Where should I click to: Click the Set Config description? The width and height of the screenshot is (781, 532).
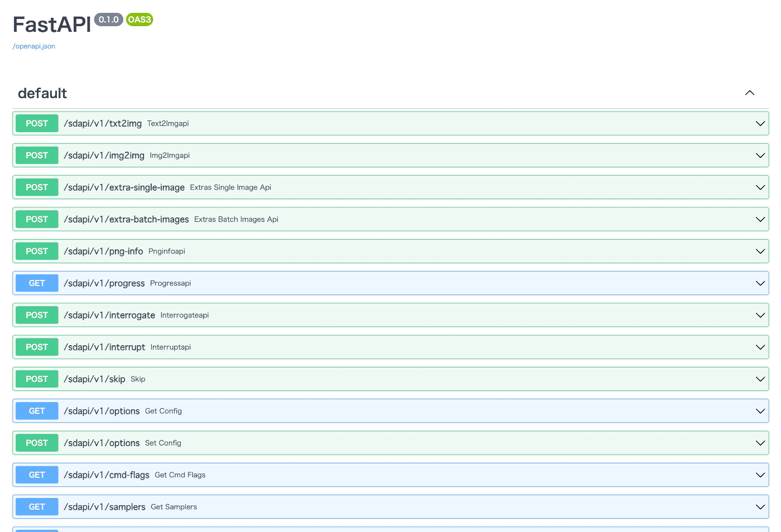tap(163, 443)
